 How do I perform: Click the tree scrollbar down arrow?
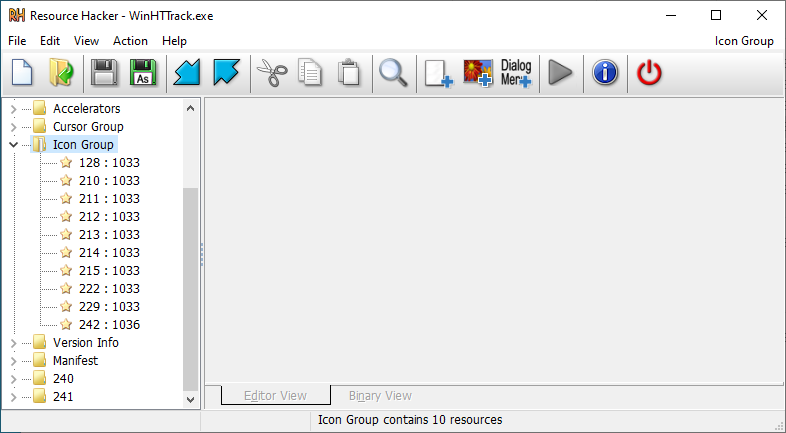click(x=190, y=399)
